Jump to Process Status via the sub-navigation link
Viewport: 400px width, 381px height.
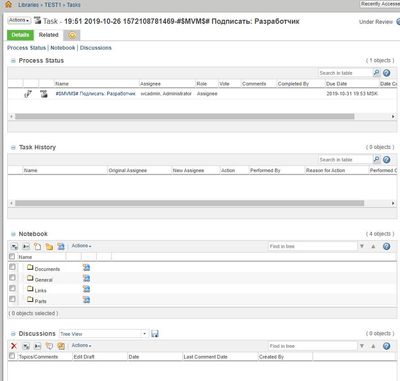click(27, 48)
